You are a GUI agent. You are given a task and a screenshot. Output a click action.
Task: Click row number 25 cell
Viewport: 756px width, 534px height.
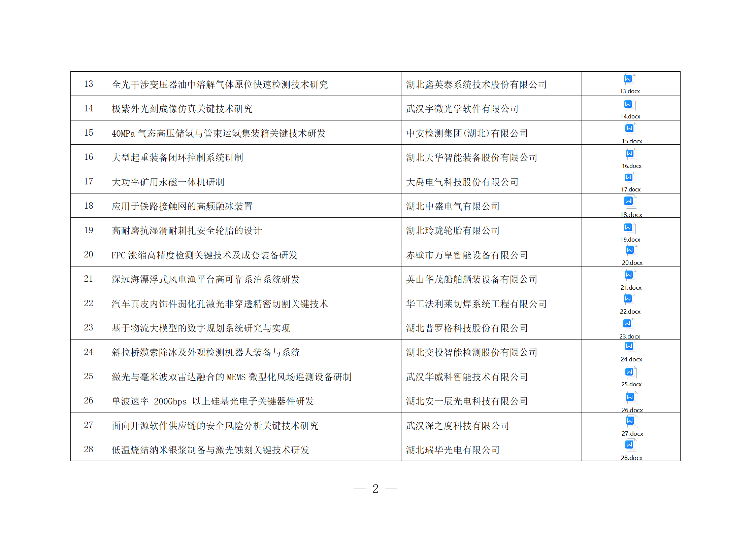[89, 376]
